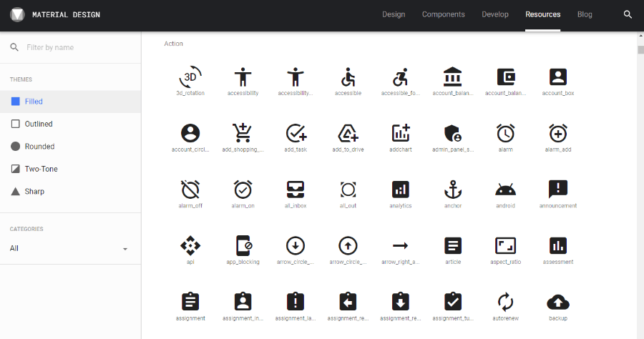The width and height of the screenshot is (644, 339).
Task: Select the add_task icon
Action: tap(296, 133)
